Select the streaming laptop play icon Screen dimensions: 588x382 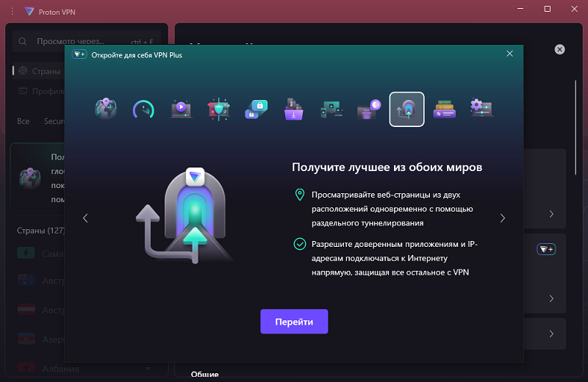[x=181, y=109]
